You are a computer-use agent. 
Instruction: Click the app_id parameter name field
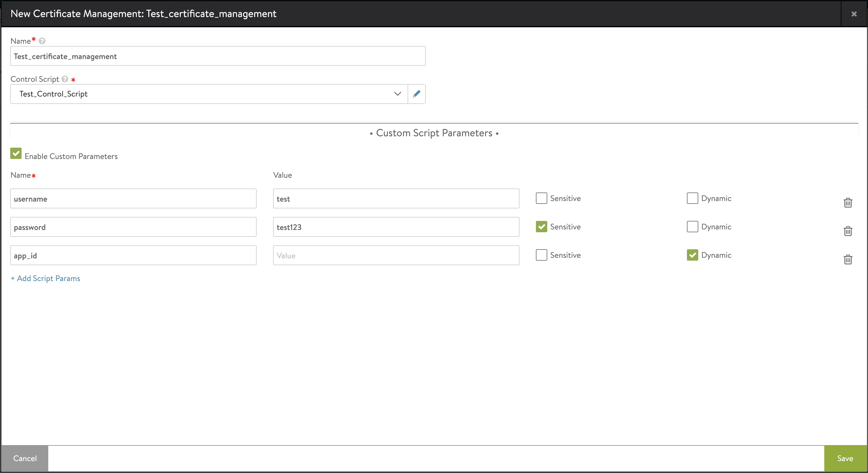tap(133, 255)
